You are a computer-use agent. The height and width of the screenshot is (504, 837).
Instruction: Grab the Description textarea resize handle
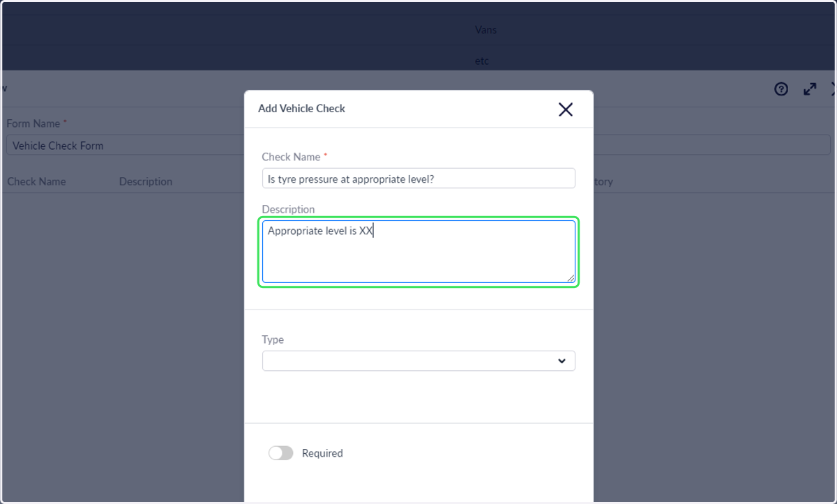coord(571,278)
